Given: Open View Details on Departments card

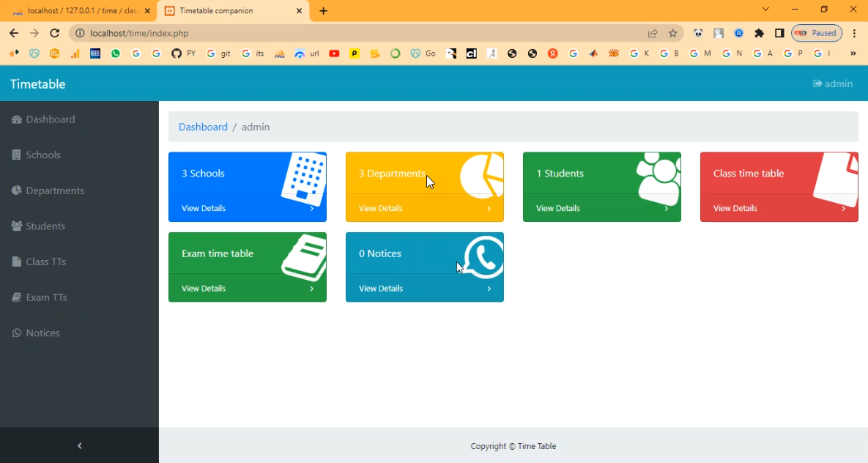Looking at the screenshot, I should pos(381,209).
